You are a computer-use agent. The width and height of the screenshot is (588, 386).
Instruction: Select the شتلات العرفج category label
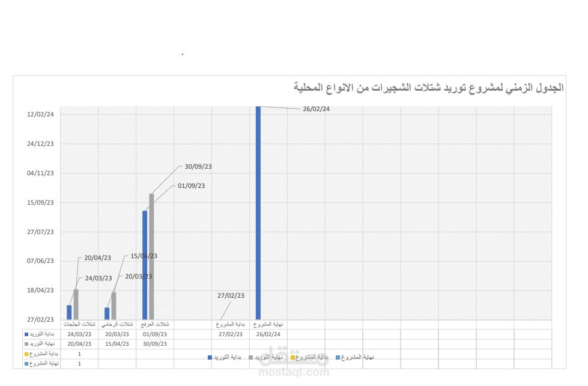pos(155,325)
